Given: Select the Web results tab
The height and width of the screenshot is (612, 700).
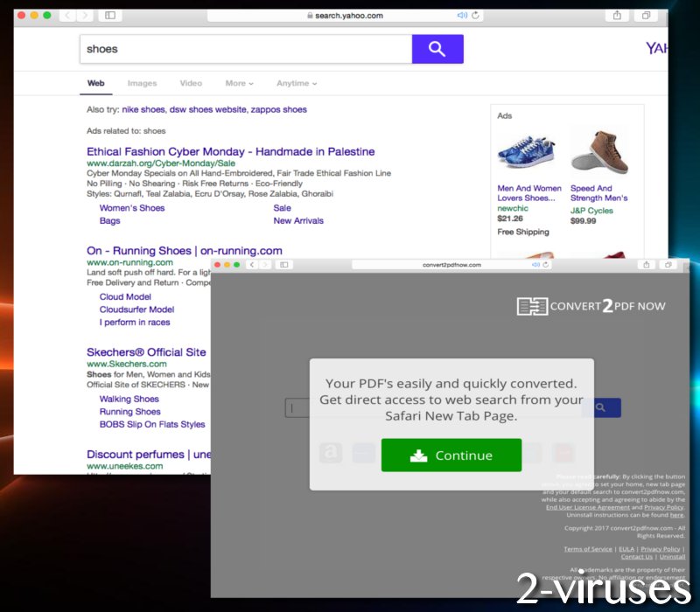Looking at the screenshot, I should point(95,83).
